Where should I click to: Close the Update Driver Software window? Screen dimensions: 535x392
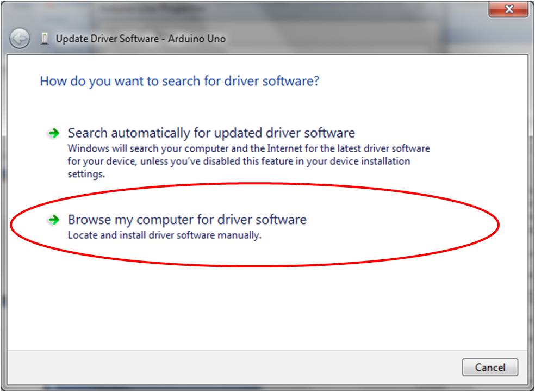click(x=509, y=9)
